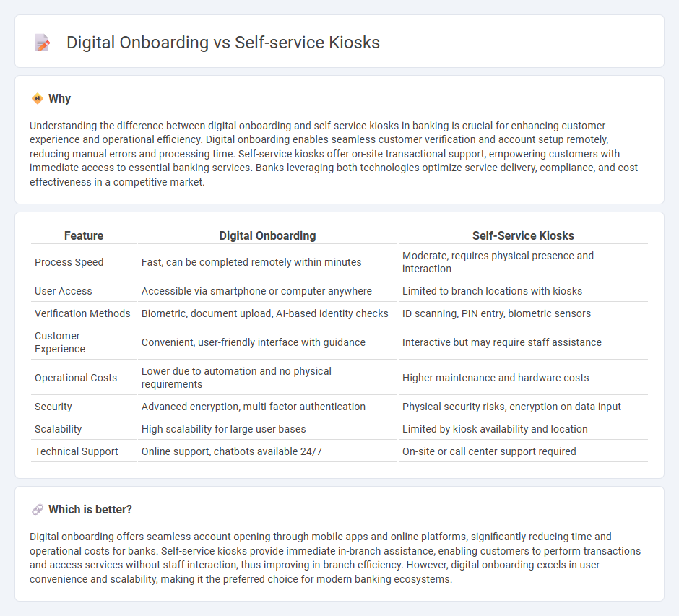Click the page title Digital Onboarding vs Self-service Kiosks
Screen dimensions: 679x616
223,43
